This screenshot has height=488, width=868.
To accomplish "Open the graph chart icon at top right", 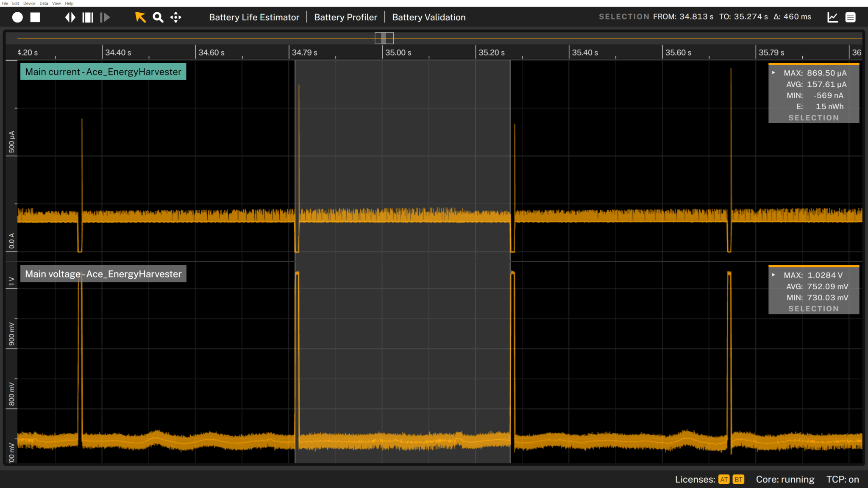I will [x=832, y=17].
